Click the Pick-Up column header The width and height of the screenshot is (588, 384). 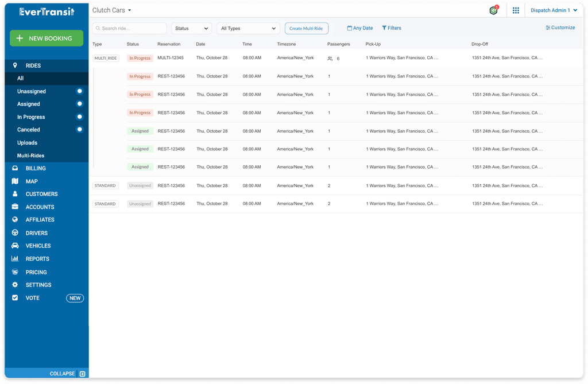click(373, 44)
